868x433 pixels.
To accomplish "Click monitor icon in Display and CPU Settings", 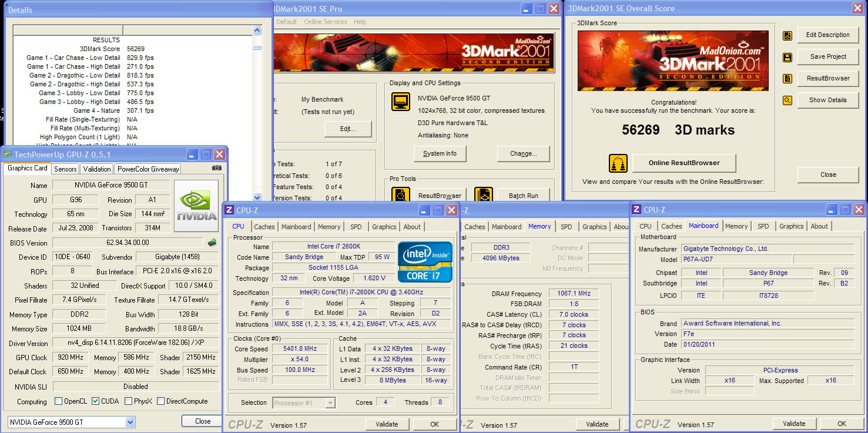I will click(401, 102).
